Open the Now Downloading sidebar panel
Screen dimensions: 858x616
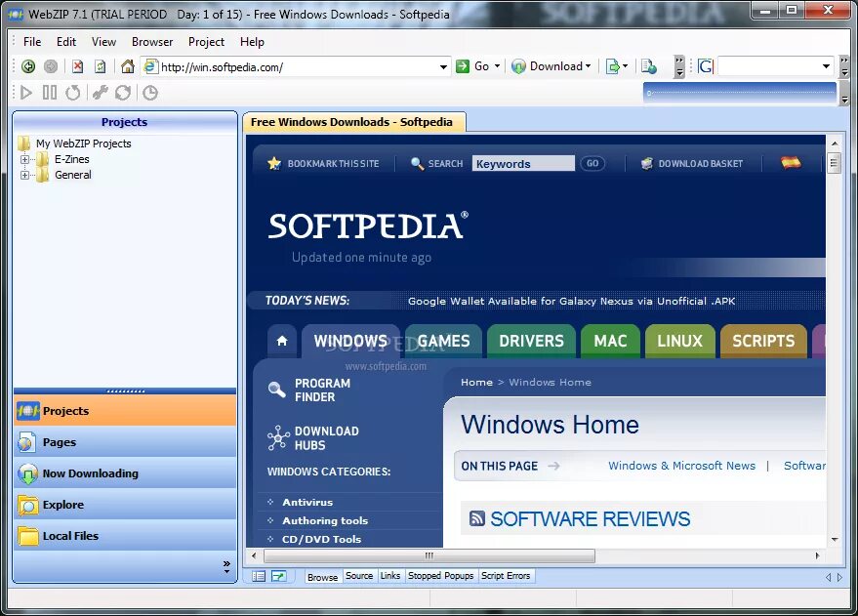[125, 473]
